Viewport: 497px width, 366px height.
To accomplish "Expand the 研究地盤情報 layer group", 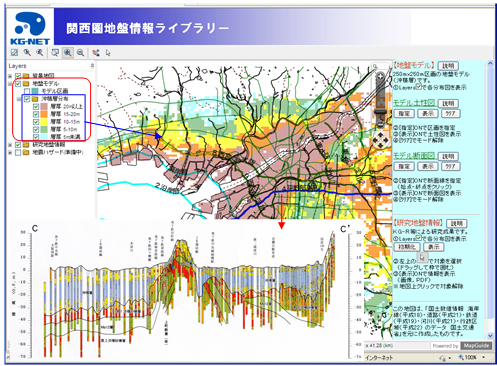I will point(10,145).
